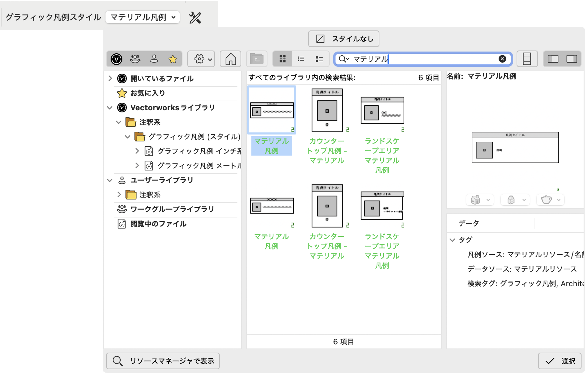
Task: Toggle the left file browser pane
Action: click(x=553, y=59)
